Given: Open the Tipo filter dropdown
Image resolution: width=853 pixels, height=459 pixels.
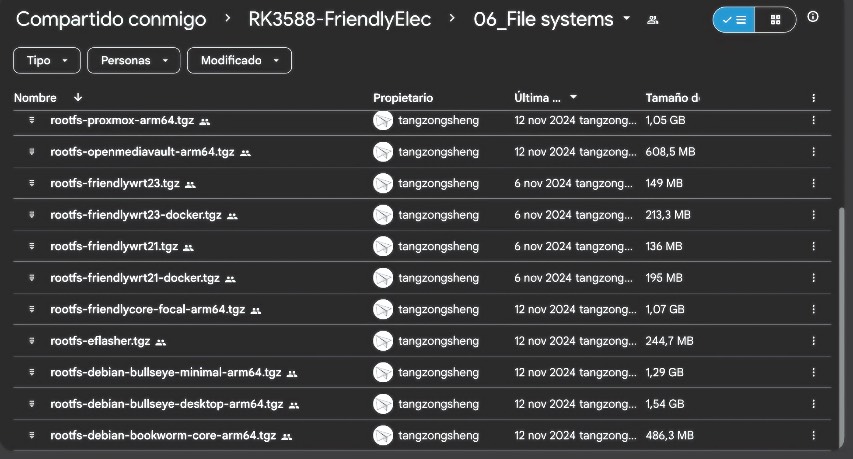Looking at the screenshot, I should (47, 60).
